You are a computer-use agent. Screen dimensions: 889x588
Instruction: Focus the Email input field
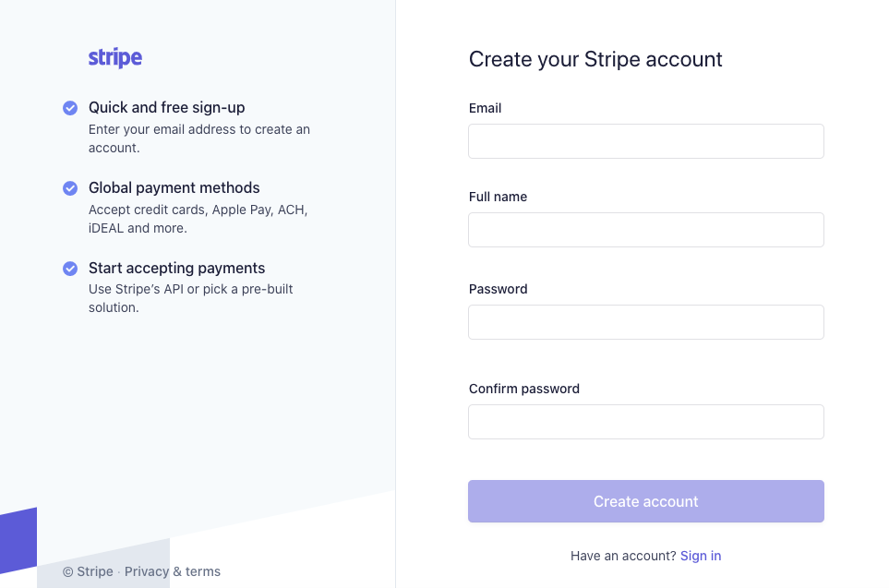(x=646, y=141)
